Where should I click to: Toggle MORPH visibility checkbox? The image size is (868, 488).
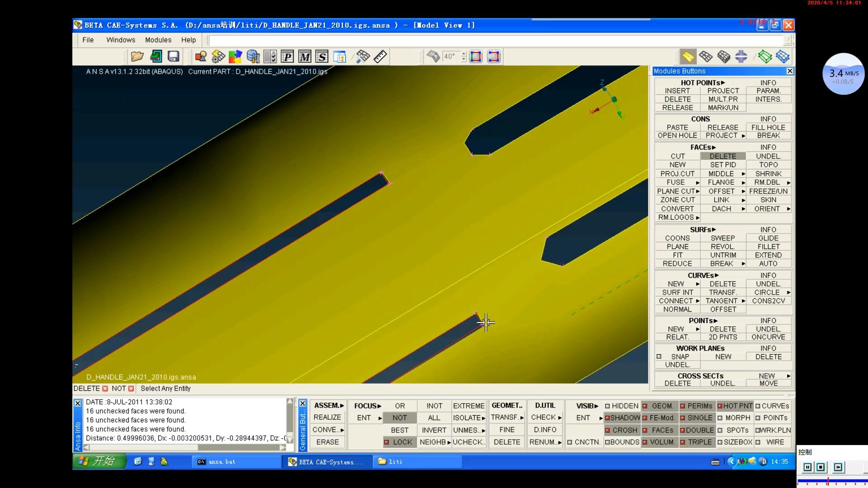coord(720,418)
